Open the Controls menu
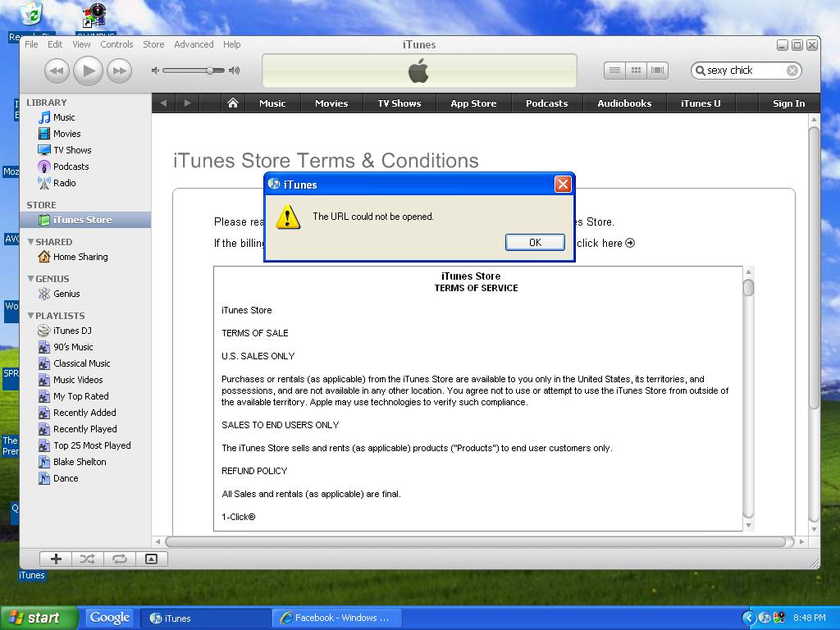 116,44
